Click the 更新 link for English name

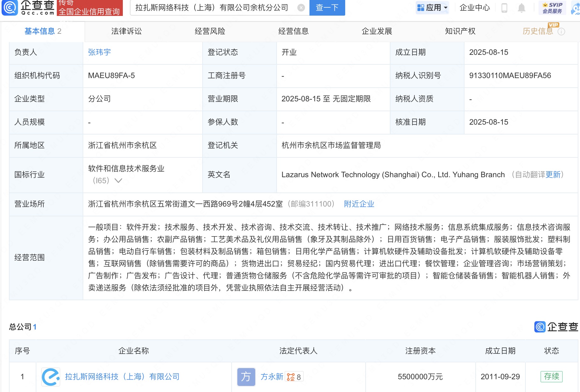coord(553,175)
